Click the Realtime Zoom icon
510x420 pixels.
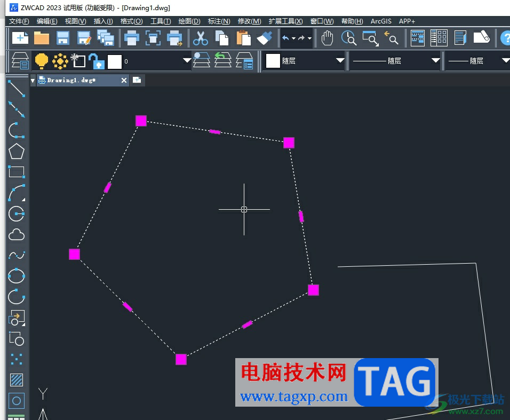coord(349,38)
